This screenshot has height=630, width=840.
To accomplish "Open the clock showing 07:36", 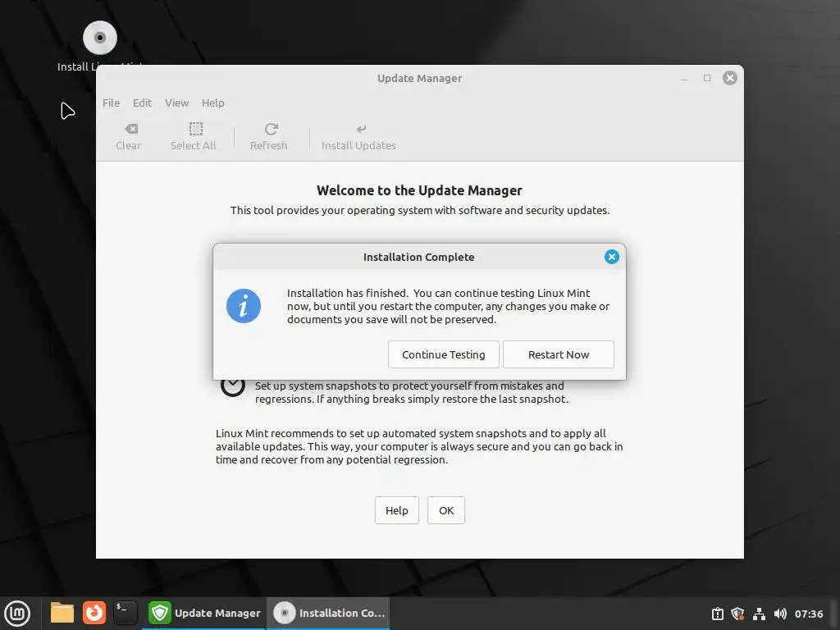I will 808,614.
